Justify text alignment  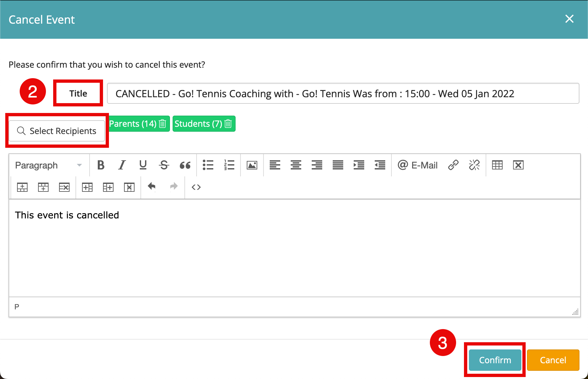pyautogui.click(x=338, y=165)
